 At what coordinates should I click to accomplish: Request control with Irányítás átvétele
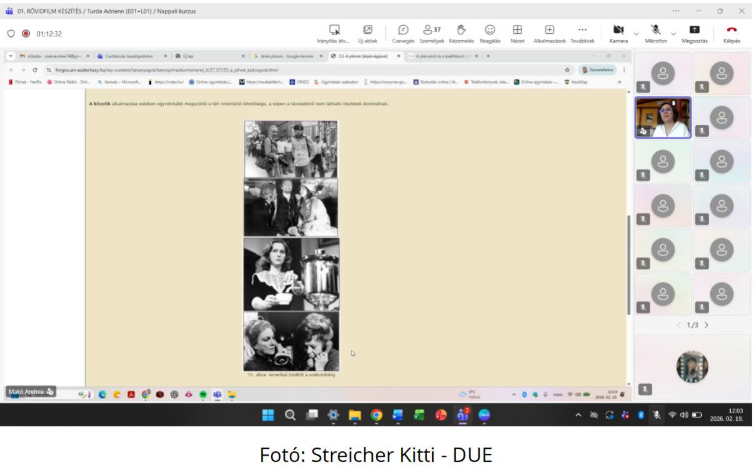point(334,34)
